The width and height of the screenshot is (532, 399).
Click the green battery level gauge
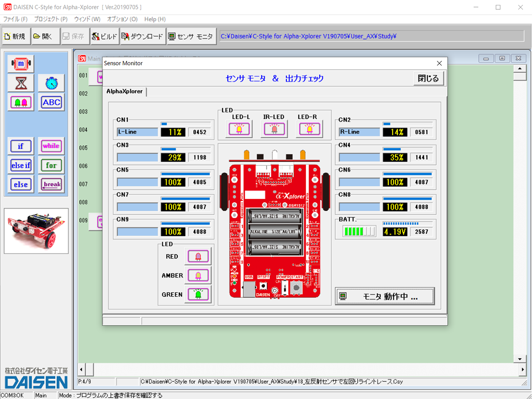[359, 231]
